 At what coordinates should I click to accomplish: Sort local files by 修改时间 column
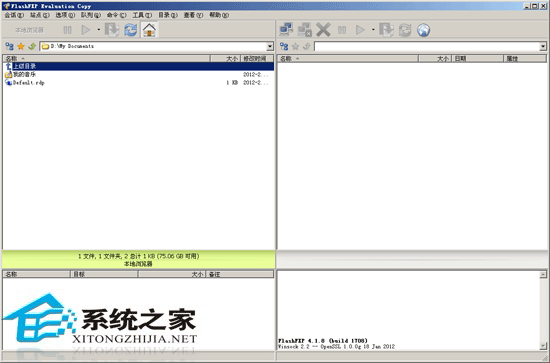257,59
